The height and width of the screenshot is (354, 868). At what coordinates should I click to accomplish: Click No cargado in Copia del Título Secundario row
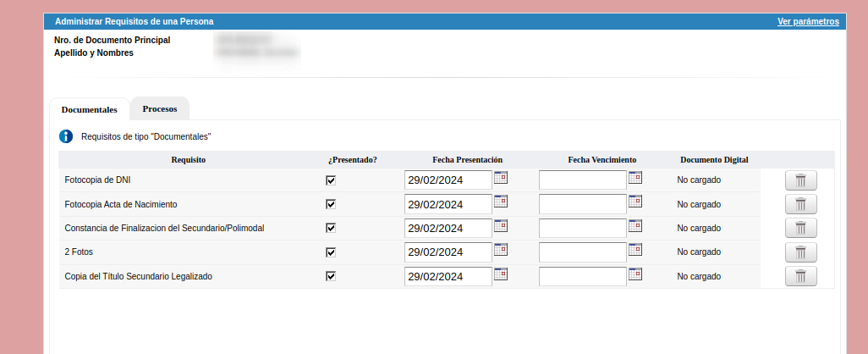pyautogui.click(x=699, y=276)
